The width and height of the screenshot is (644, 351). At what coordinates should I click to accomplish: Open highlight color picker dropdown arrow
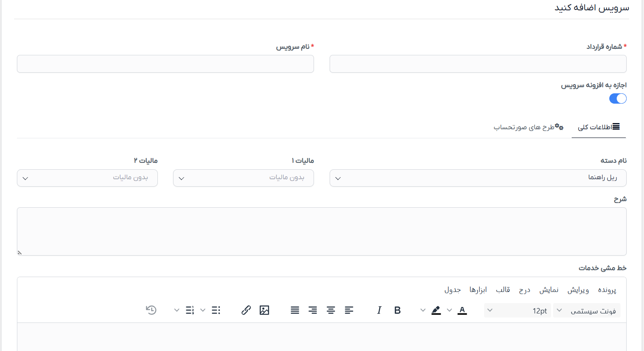coord(423,310)
